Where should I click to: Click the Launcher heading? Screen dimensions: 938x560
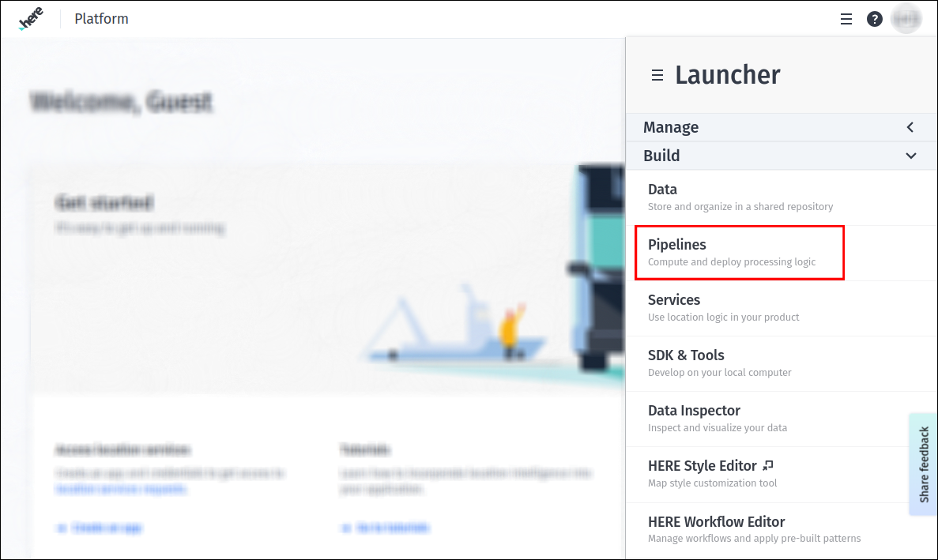tap(728, 75)
